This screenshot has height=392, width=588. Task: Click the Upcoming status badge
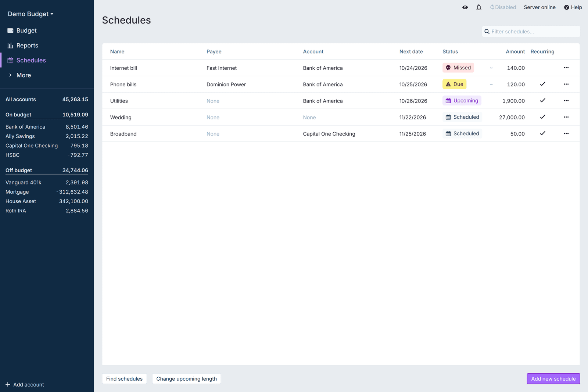click(x=462, y=101)
